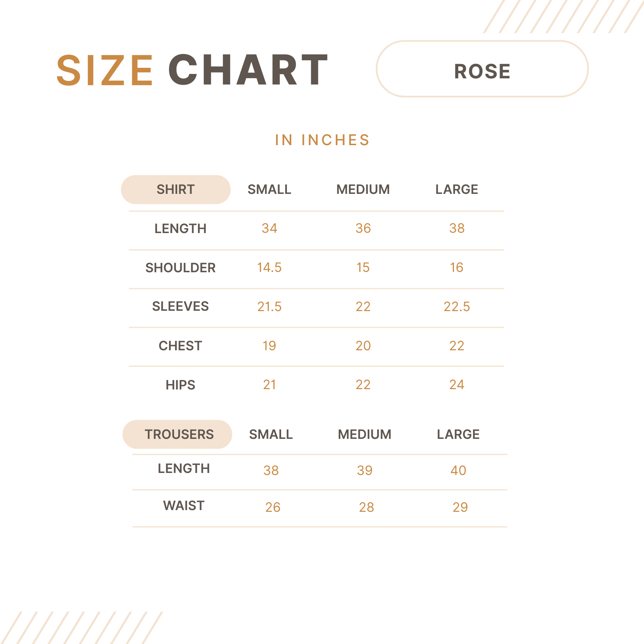
Task: Click the ROSE label pill
Action: click(x=482, y=70)
